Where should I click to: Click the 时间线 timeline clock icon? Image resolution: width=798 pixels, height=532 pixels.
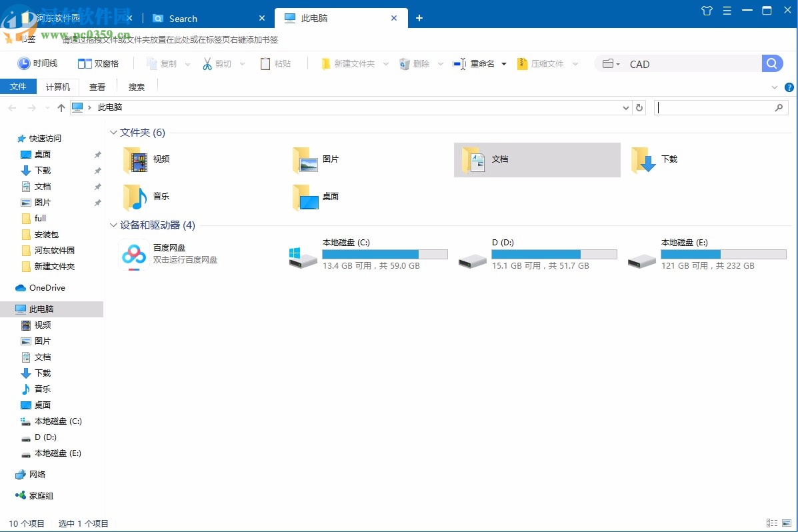pyautogui.click(x=24, y=63)
